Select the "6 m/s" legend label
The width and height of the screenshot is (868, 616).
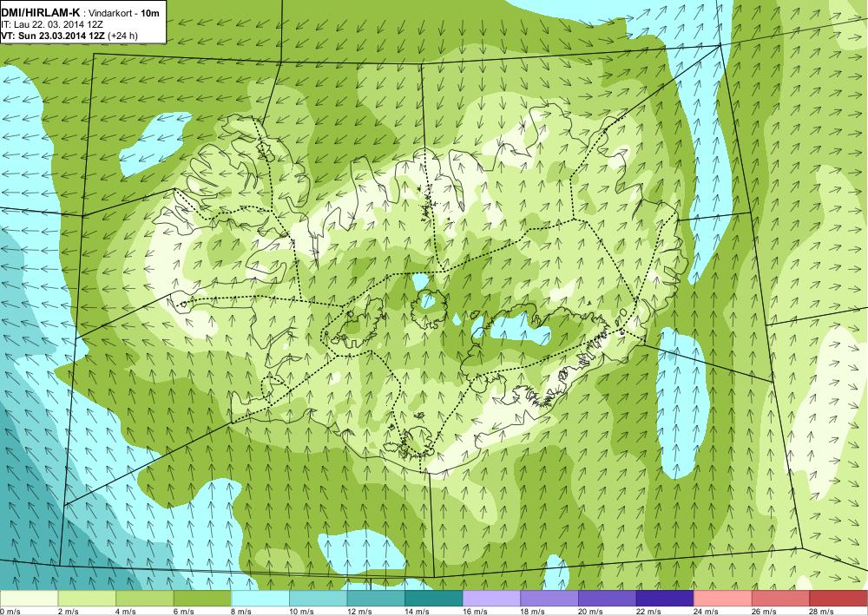click(184, 612)
